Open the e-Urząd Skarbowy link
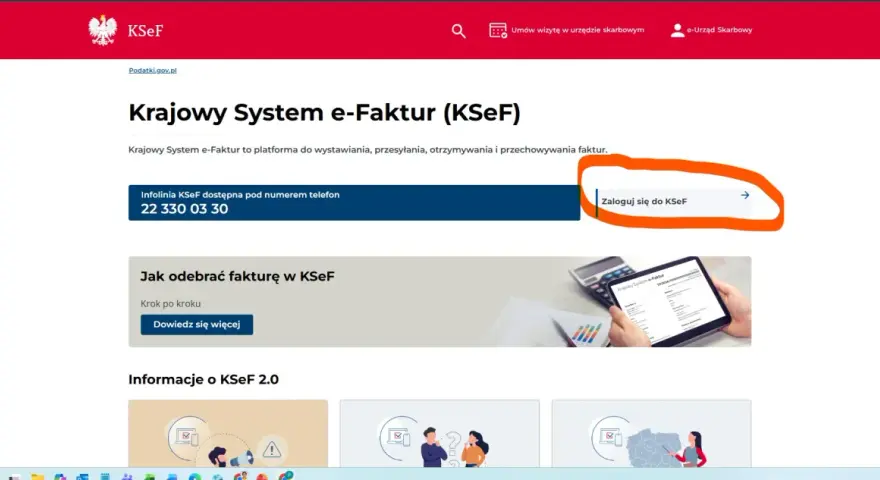The height and width of the screenshot is (480, 880). click(711, 30)
